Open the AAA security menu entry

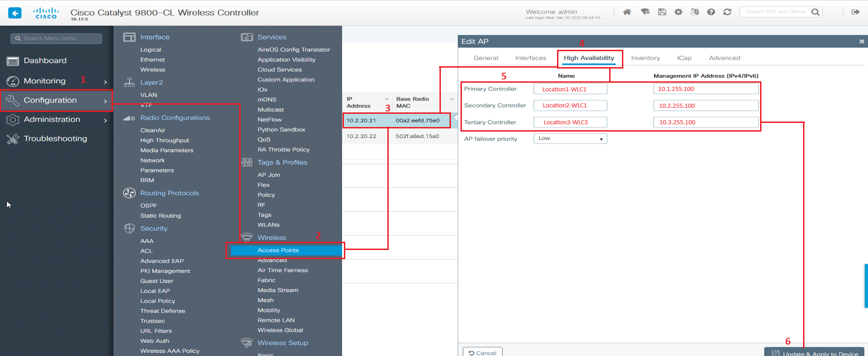pos(147,241)
